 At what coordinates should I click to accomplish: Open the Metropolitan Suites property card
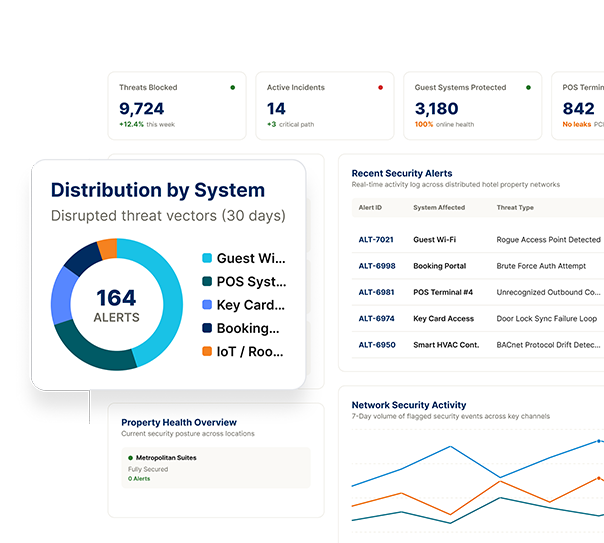(x=216, y=468)
